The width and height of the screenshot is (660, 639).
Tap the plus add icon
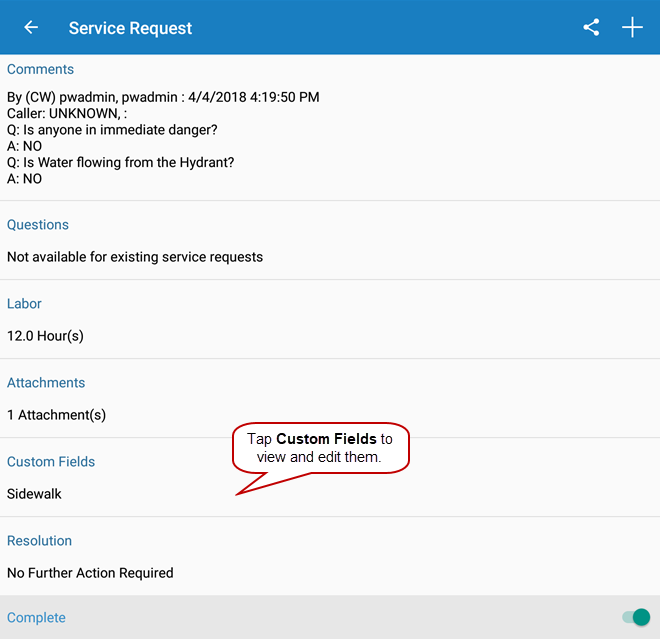coord(632,28)
